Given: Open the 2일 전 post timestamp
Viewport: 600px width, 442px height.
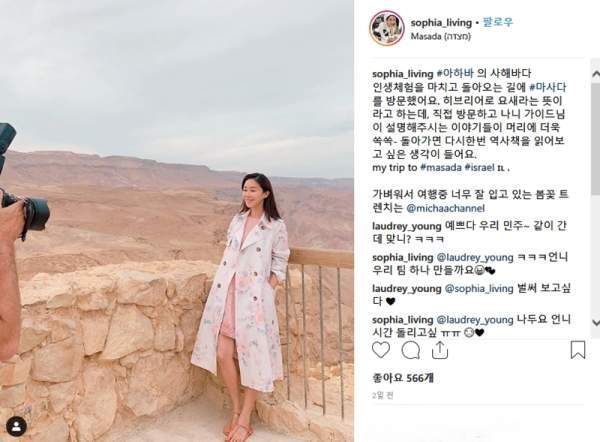Looking at the screenshot, I should click(383, 396).
